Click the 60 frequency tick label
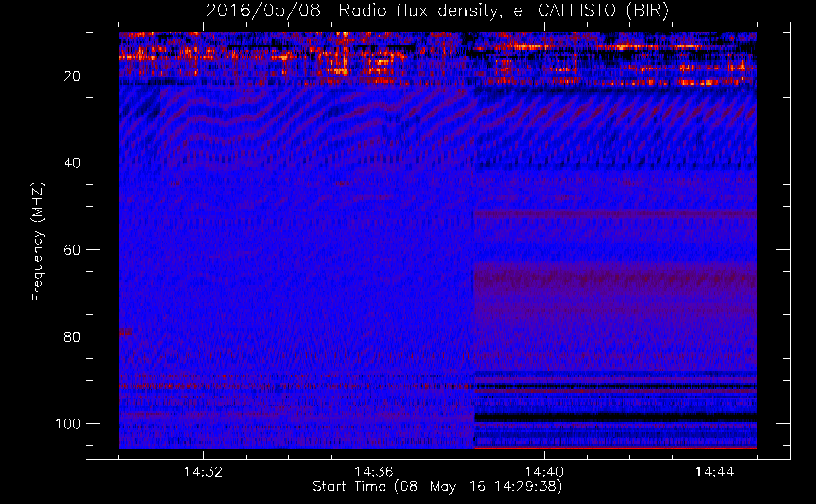Screen dimensions: 816x504 [72, 250]
